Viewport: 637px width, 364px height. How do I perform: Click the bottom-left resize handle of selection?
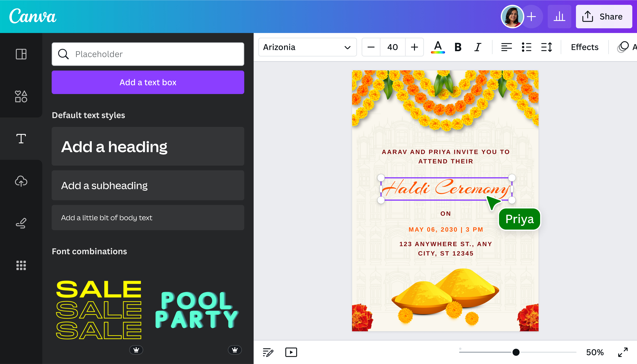(381, 200)
